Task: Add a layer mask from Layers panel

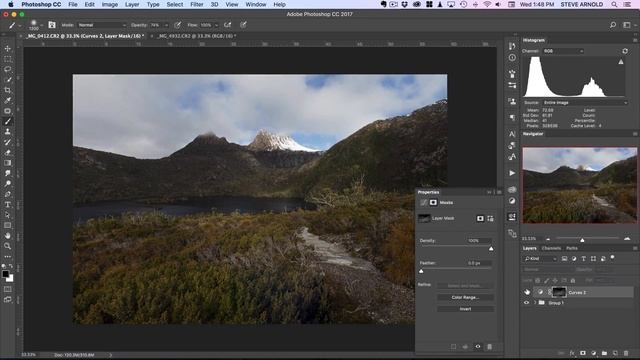Action: (x=583, y=353)
